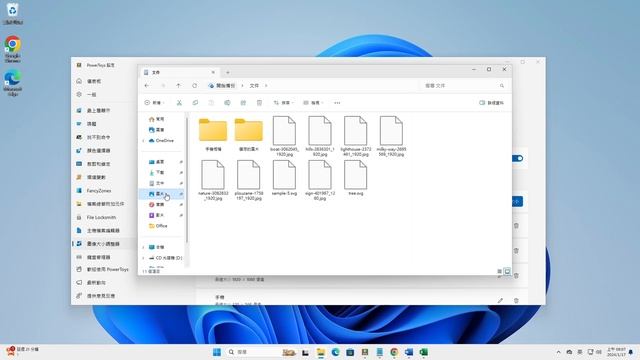The height and width of the screenshot is (360, 640).
Task: Open Music quick access folder
Action: pyautogui.click(x=157, y=204)
